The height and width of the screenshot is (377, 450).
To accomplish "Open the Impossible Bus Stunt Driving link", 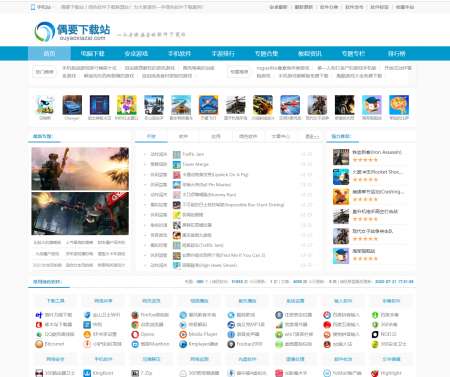I will (x=233, y=205).
